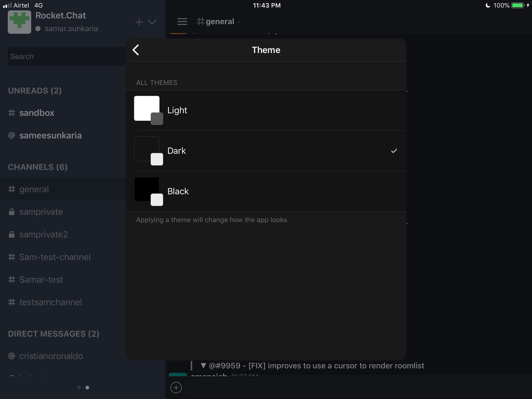This screenshot has height=399, width=532.
Task: Open the testsamchannel channel
Action: [51, 302]
